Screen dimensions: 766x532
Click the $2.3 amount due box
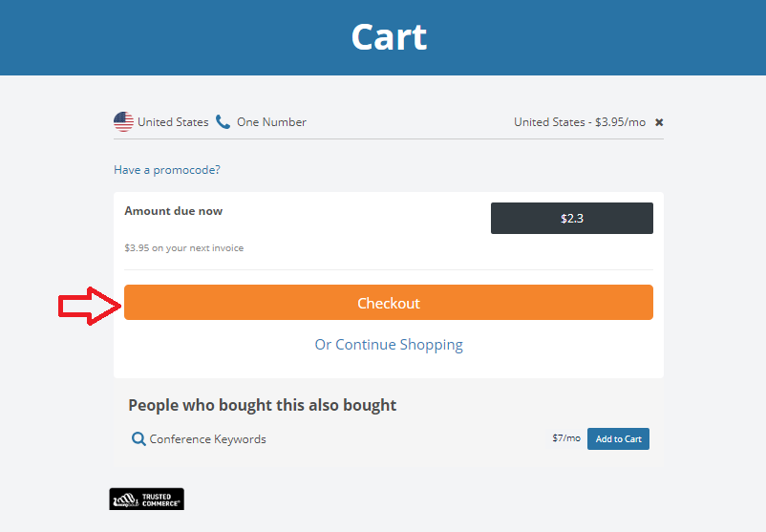(x=571, y=218)
